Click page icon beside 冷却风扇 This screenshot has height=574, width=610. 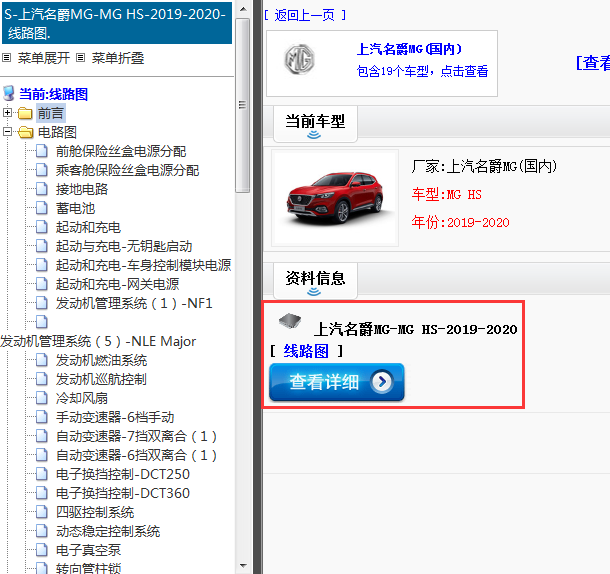click(x=42, y=398)
